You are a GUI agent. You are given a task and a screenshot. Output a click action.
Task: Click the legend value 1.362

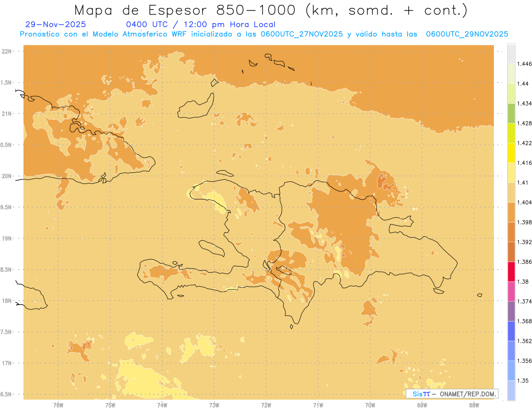[x=525, y=341]
